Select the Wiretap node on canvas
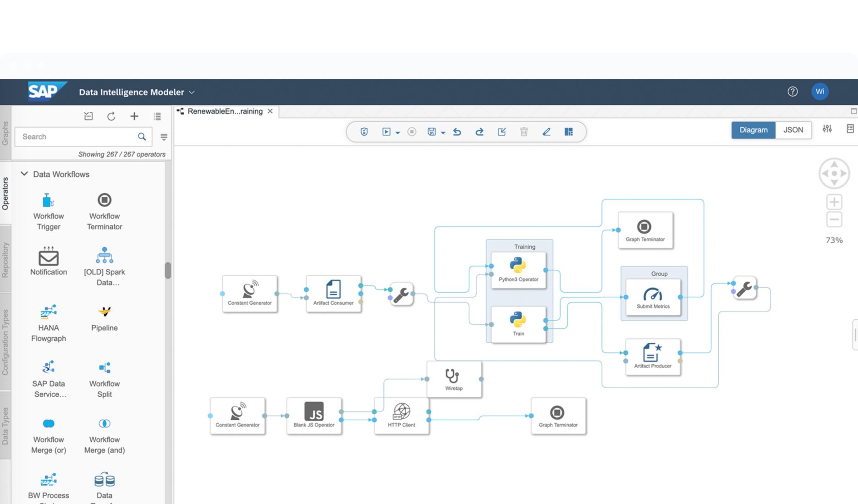The width and height of the screenshot is (858, 504). (x=453, y=379)
